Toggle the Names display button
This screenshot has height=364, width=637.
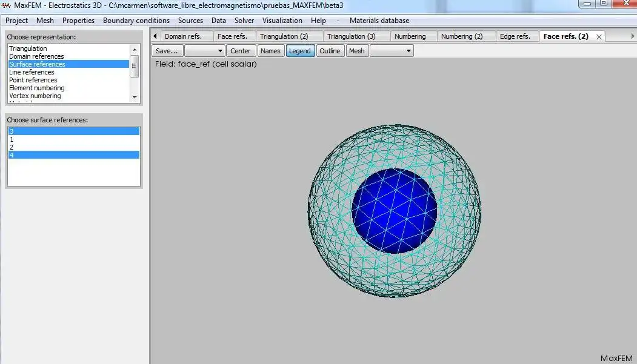click(270, 51)
